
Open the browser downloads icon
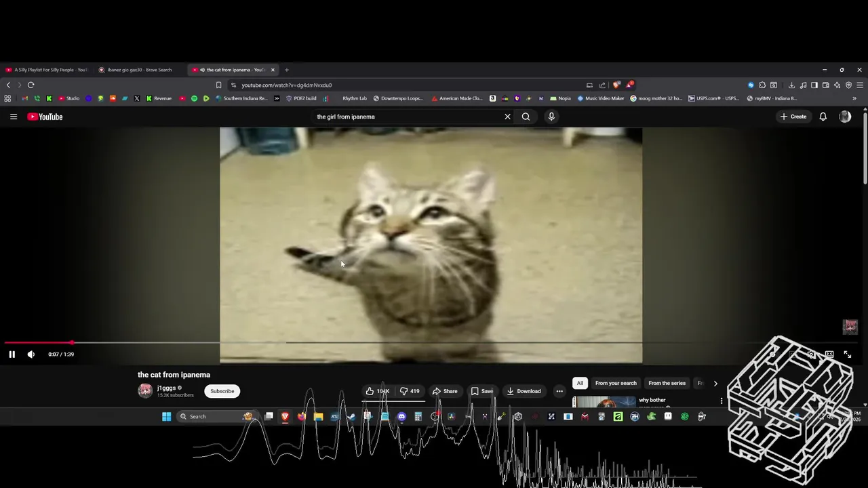791,85
